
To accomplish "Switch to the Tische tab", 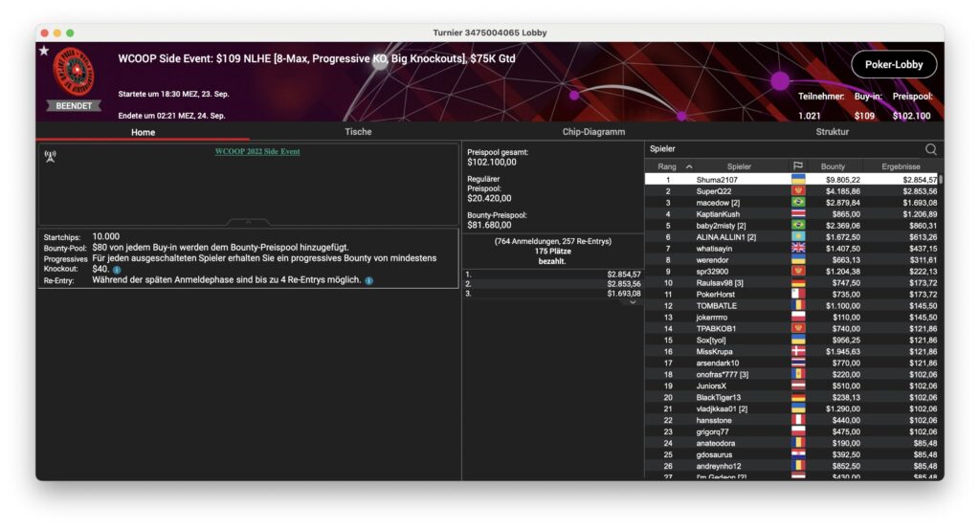I will point(358,132).
